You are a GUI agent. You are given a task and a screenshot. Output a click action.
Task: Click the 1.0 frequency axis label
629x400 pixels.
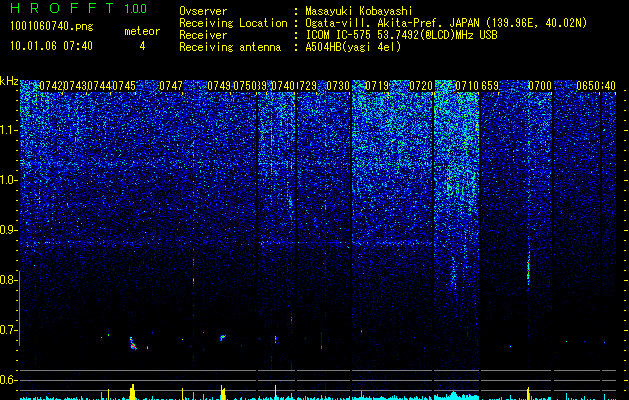[x=8, y=180]
